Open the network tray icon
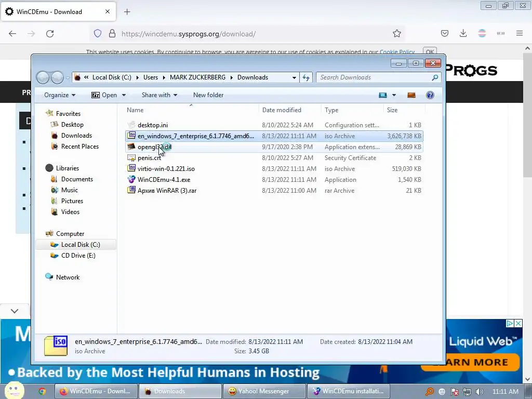Image resolution: width=532 pixels, height=399 pixels. pos(467,392)
